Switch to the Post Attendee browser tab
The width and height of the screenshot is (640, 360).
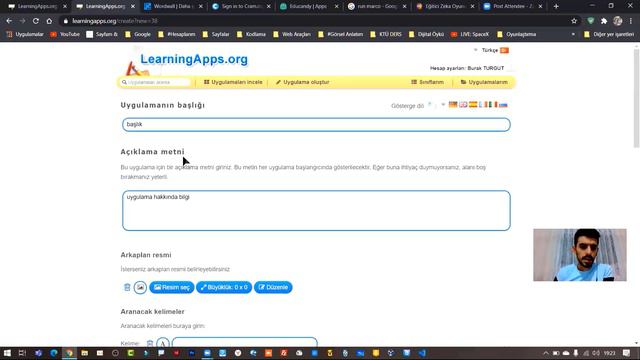513,7
